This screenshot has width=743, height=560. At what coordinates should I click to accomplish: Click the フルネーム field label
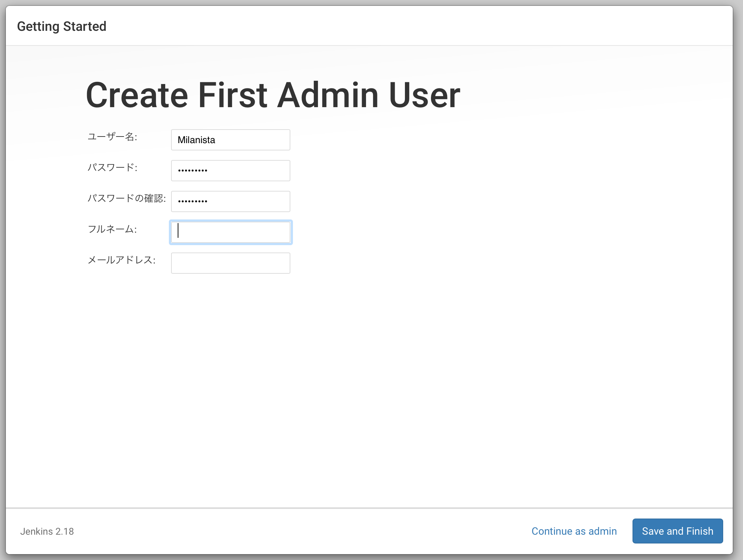tap(112, 229)
